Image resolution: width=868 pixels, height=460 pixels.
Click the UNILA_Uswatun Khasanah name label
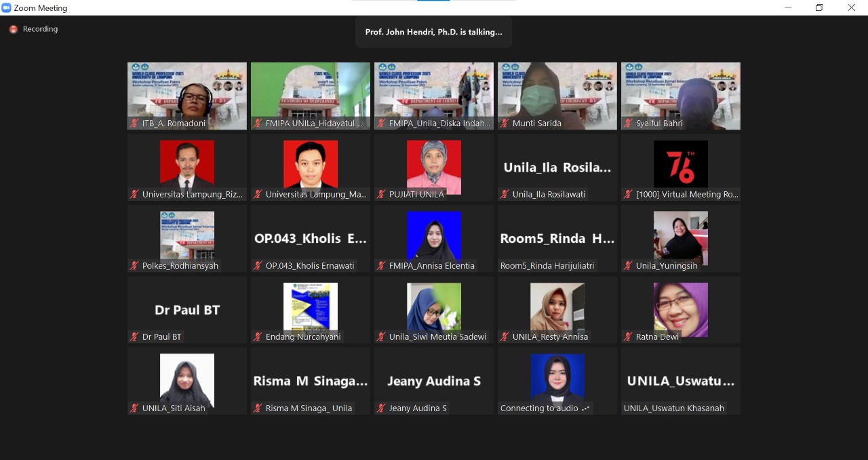point(673,408)
